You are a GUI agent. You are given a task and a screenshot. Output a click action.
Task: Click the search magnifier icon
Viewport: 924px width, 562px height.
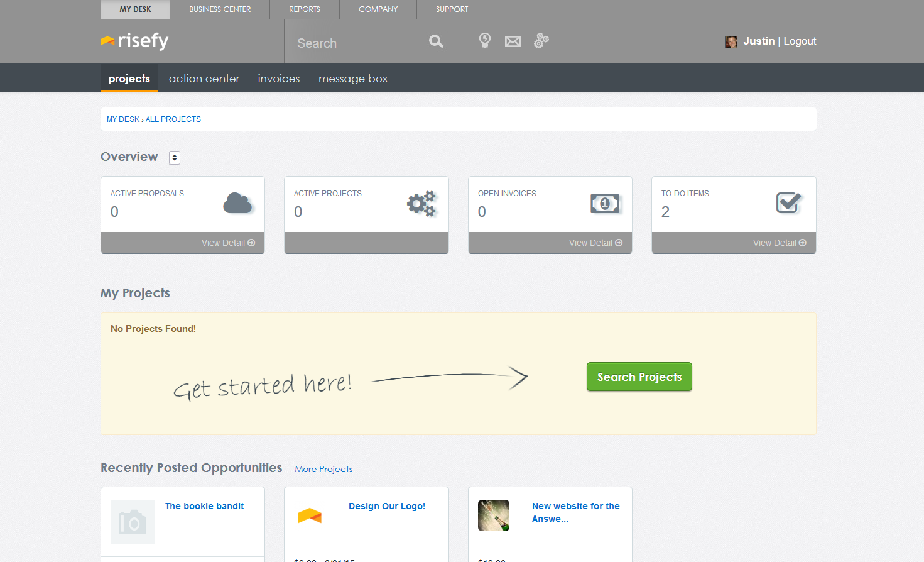[436, 41]
